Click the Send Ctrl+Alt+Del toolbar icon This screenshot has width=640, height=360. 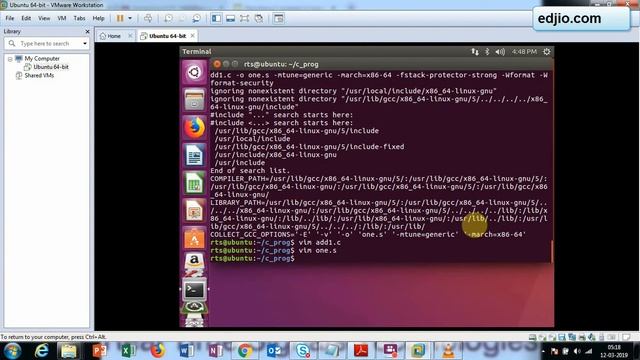tap(148, 18)
